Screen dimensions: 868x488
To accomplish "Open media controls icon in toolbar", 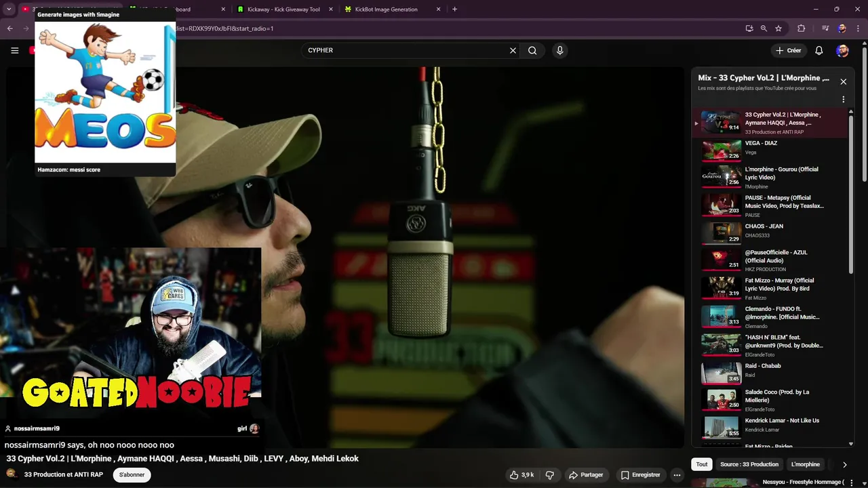I will tap(825, 28).
